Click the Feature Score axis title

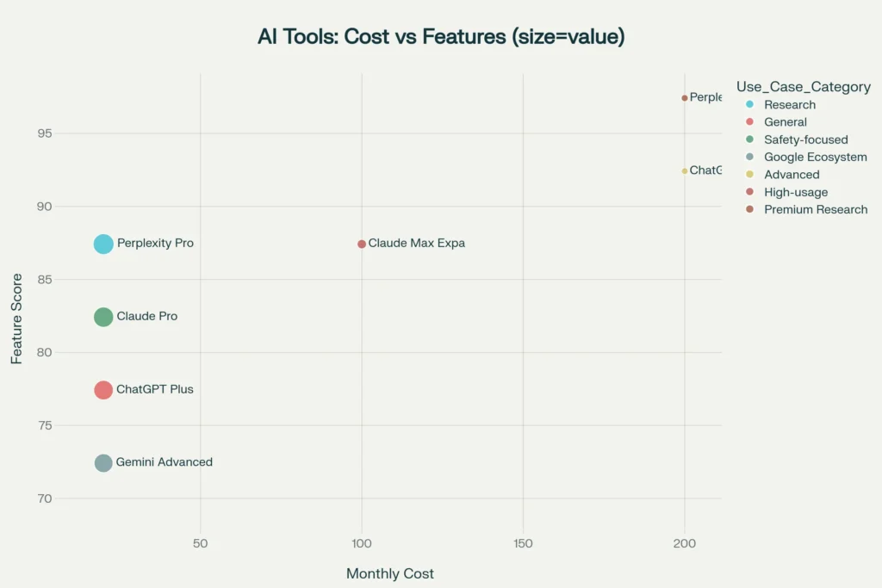16,319
